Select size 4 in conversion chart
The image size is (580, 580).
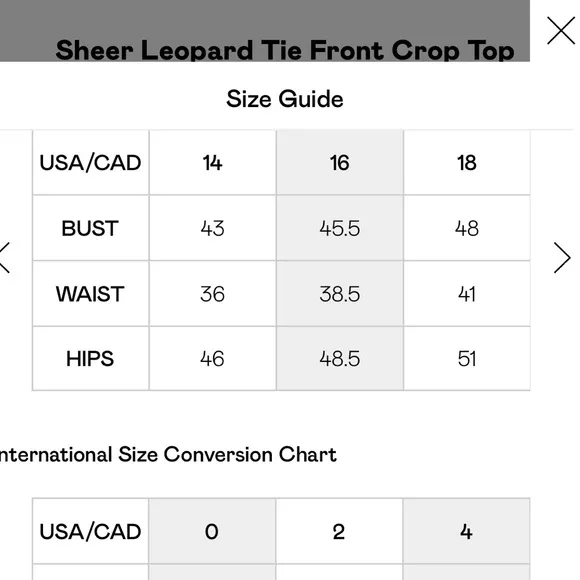coord(466,532)
